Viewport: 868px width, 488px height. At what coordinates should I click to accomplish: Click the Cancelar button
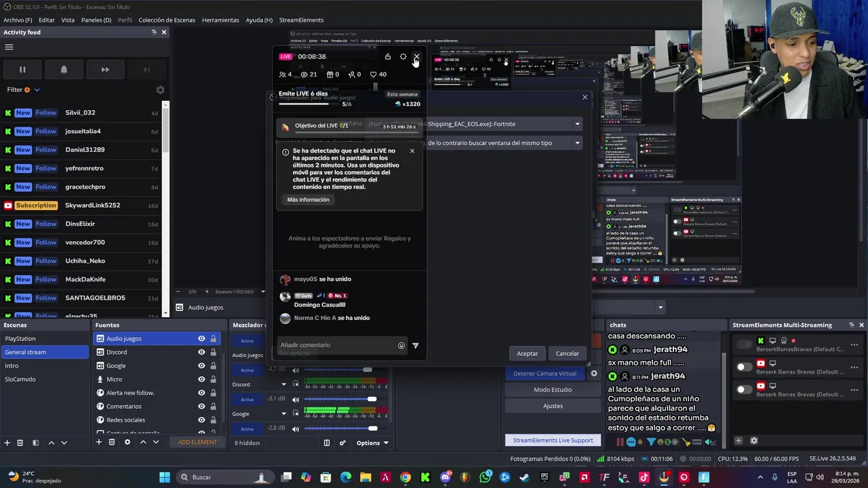[568, 353]
